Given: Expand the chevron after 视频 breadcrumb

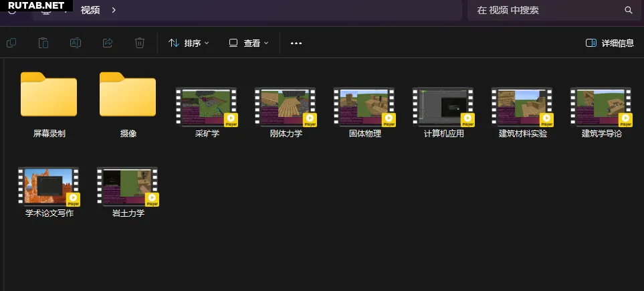Looking at the screenshot, I should (x=114, y=10).
